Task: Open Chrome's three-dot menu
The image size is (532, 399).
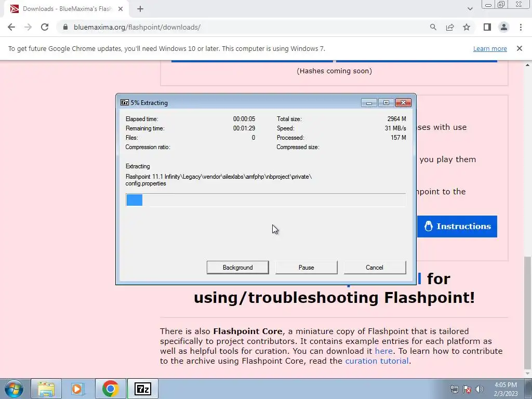Action: (x=521, y=27)
